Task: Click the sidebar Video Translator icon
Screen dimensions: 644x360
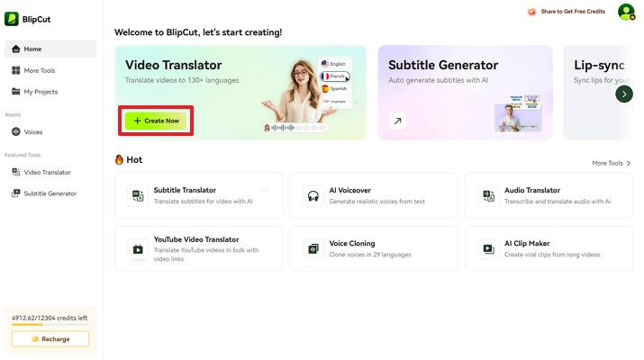Action: [x=16, y=172]
